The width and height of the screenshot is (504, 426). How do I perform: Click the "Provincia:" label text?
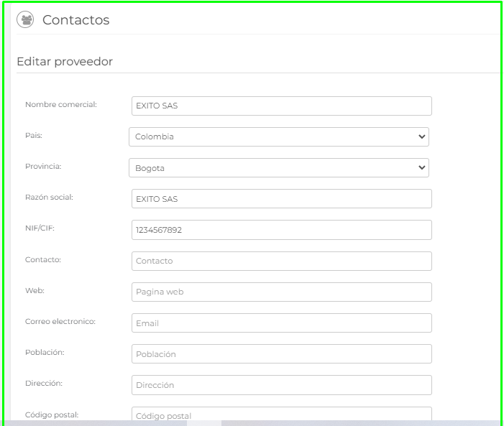click(43, 166)
